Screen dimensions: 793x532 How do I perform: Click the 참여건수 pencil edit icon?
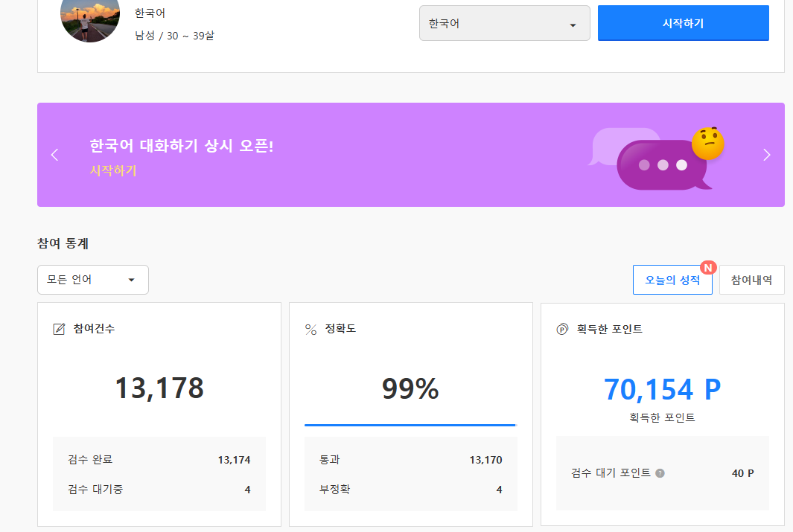59,330
